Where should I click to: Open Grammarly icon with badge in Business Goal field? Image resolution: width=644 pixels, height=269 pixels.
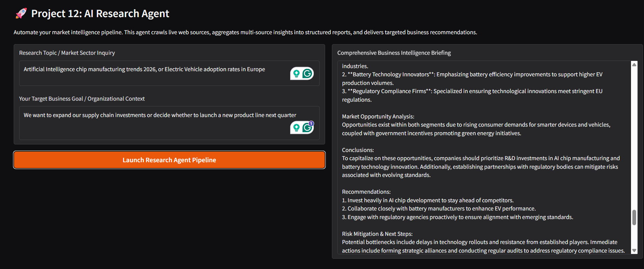(x=308, y=128)
